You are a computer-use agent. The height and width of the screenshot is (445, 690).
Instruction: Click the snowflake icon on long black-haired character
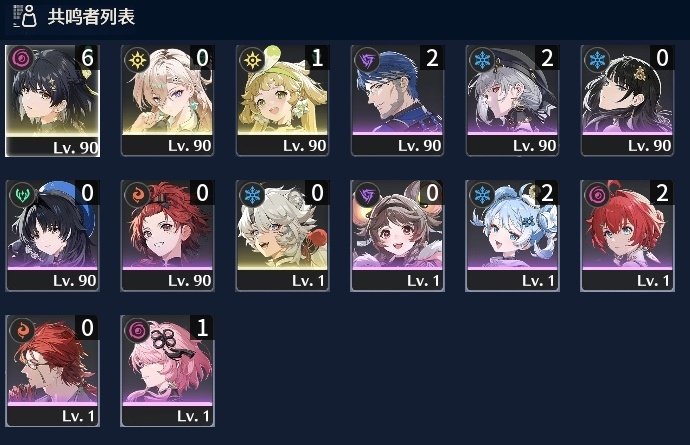pyautogui.click(x=598, y=59)
